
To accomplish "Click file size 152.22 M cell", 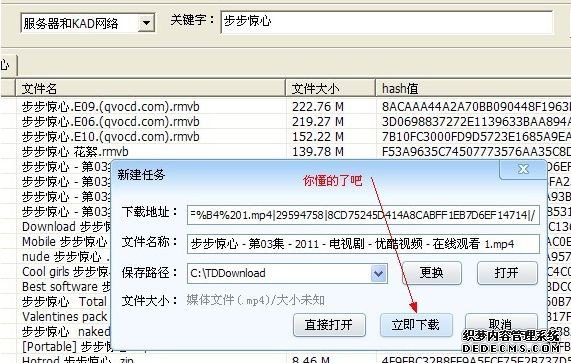I will pos(318,137).
